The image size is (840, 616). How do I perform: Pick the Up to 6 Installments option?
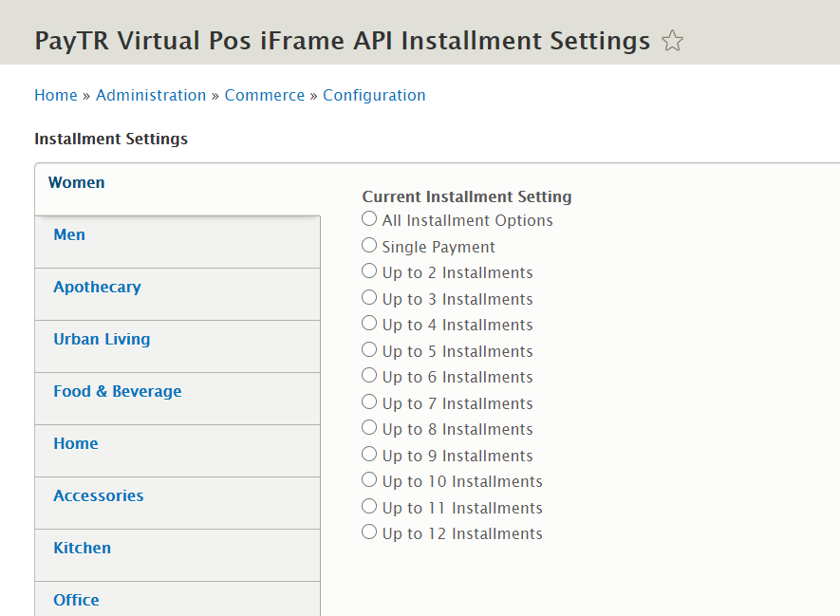click(x=369, y=376)
